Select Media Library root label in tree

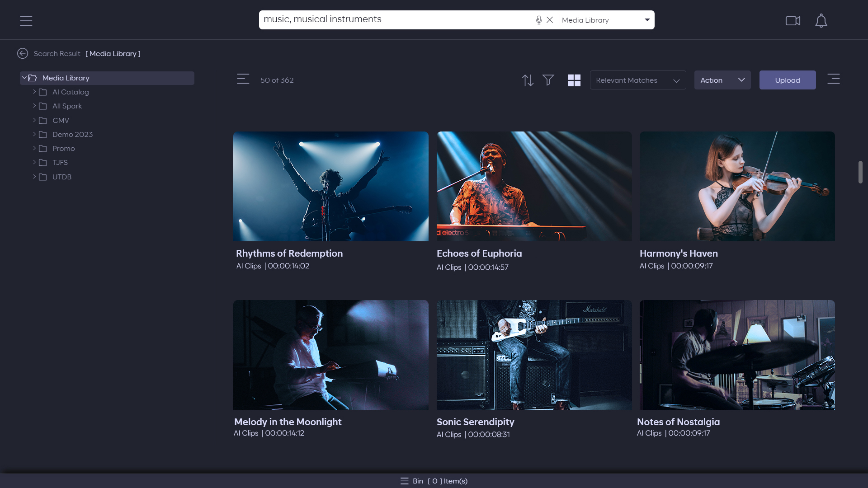tap(66, 78)
